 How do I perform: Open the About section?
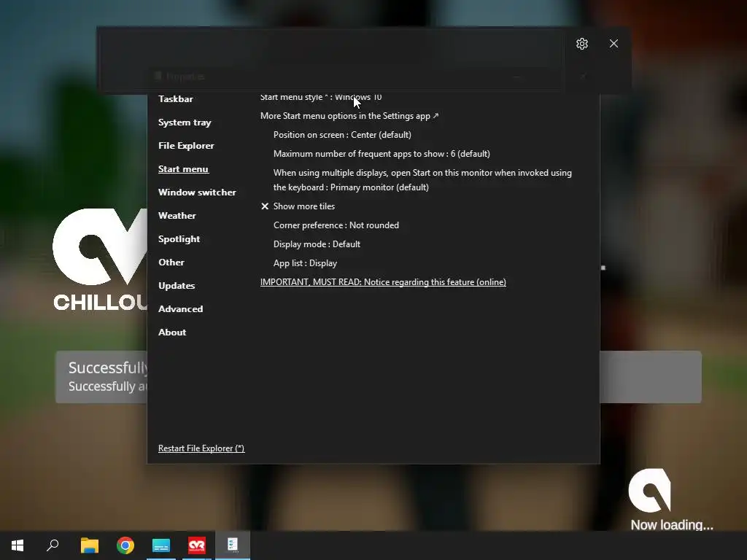tap(172, 332)
